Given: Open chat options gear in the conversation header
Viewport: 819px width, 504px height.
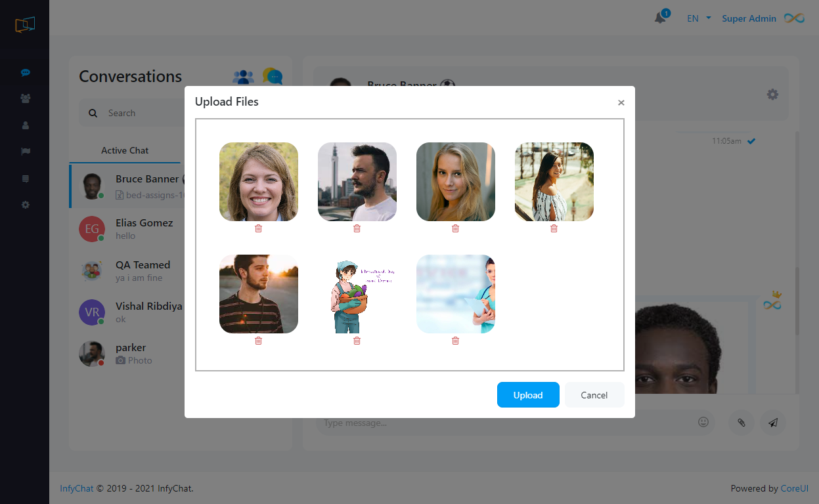Looking at the screenshot, I should pyautogui.click(x=772, y=94).
